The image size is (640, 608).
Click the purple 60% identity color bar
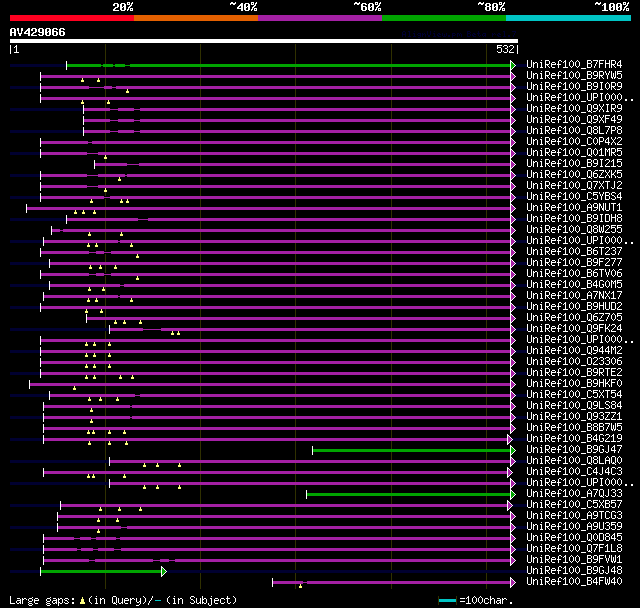[320, 18]
